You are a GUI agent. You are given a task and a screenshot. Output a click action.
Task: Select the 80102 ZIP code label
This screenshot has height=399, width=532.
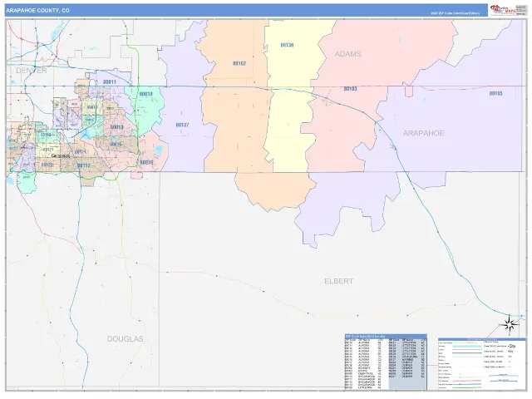click(239, 63)
